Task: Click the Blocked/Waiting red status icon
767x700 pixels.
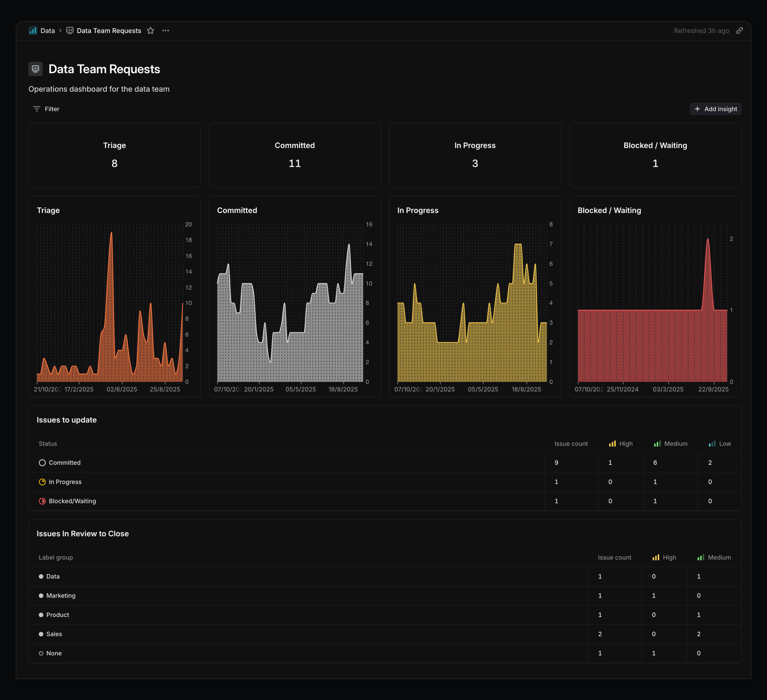Action: pos(42,501)
